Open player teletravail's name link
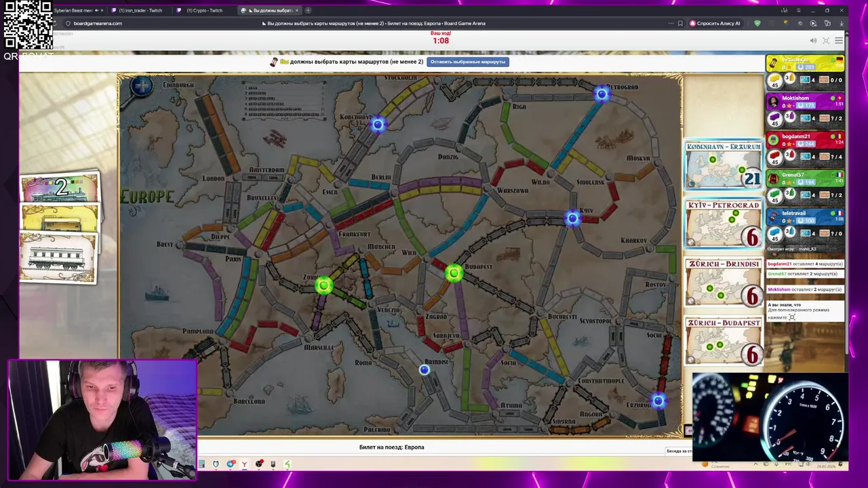Viewport: 868px width, 488px height. click(x=794, y=213)
